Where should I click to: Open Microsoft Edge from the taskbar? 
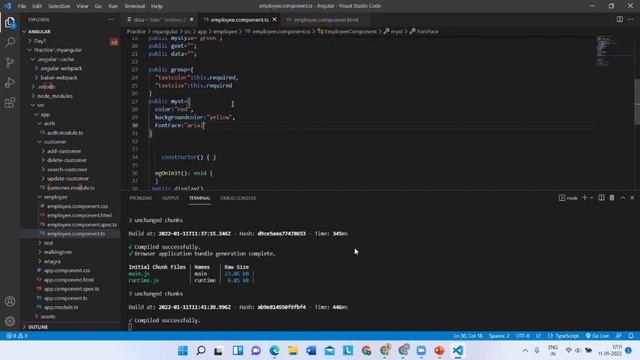point(275,351)
